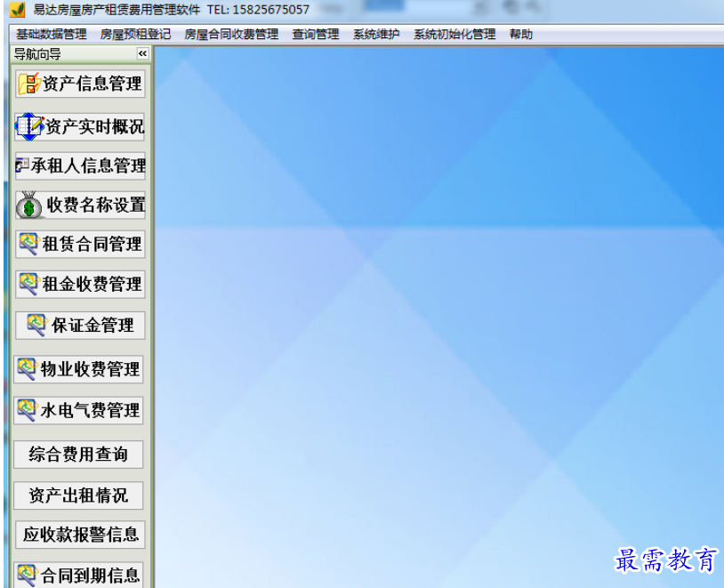The height and width of the screenshot is (588, 724).
Task: Open the 房屋合同收费管理 menu
Action: 231,34
